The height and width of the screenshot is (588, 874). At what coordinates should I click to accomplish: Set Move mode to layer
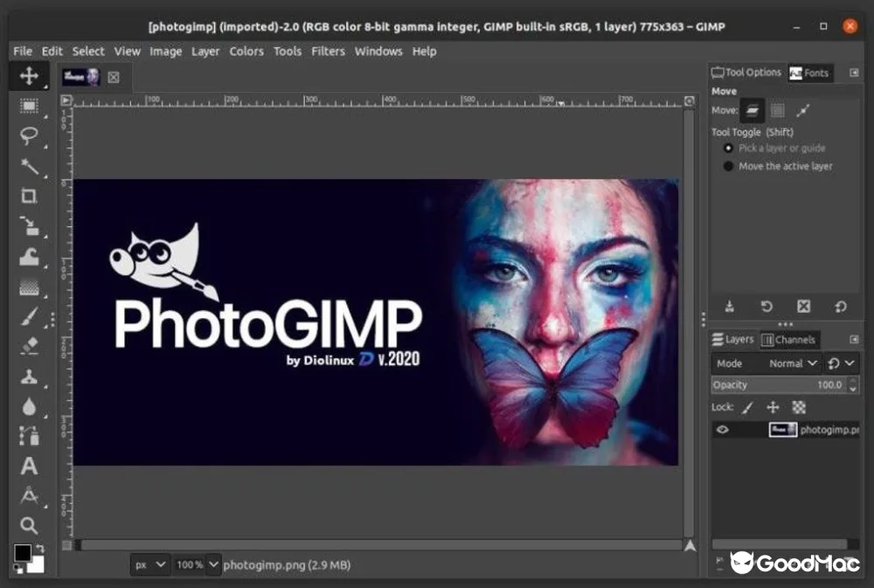[752, 110]
